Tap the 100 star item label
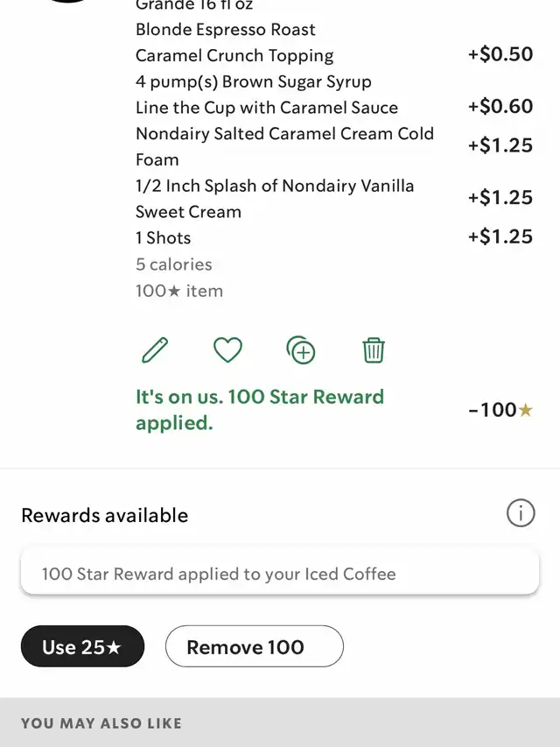The image size is (560, 747). 179,291
